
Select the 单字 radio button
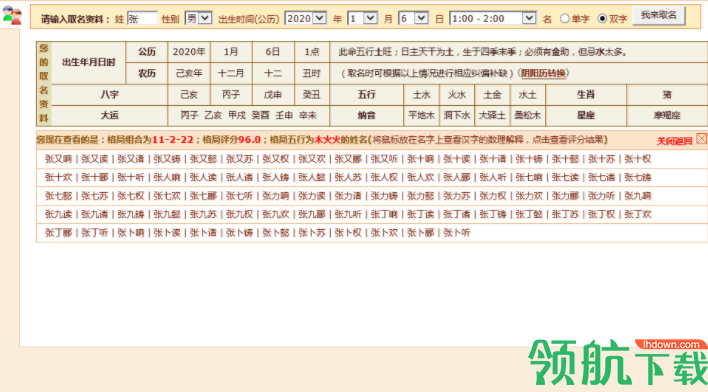coord(564,19)
